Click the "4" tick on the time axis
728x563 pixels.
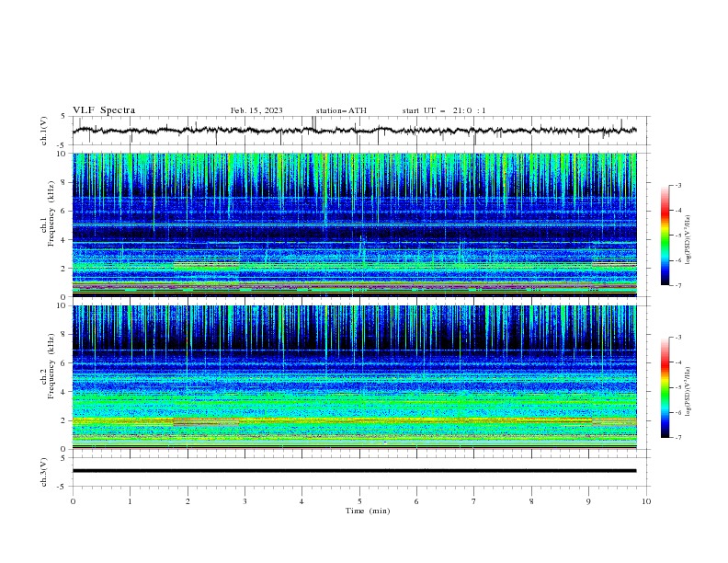301,501
